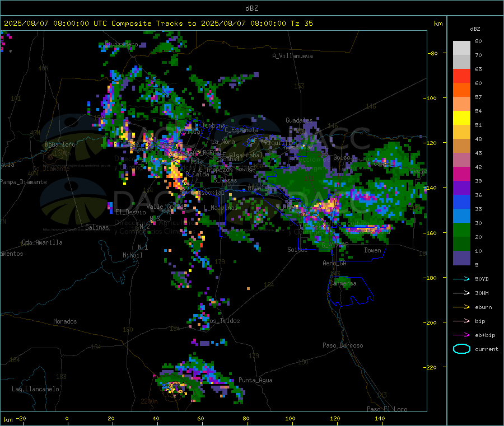Pick the dark orange 57–60 dBZ swatch

(461, 90)
